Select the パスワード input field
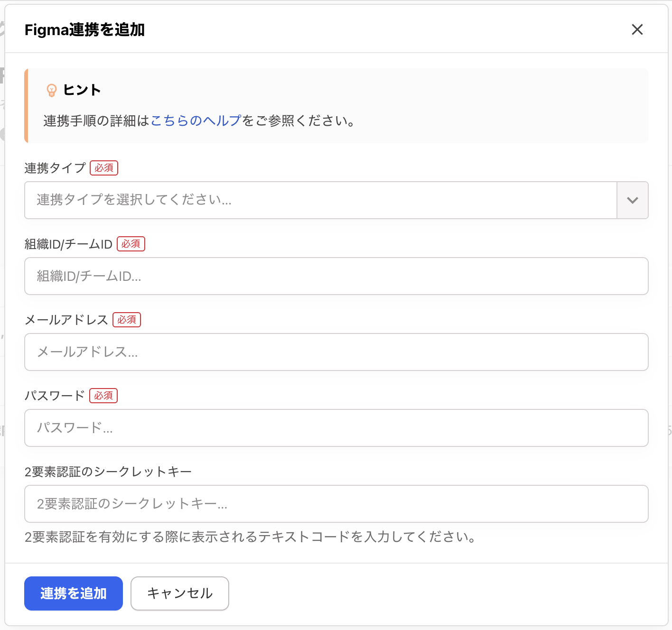 [336, 428]
